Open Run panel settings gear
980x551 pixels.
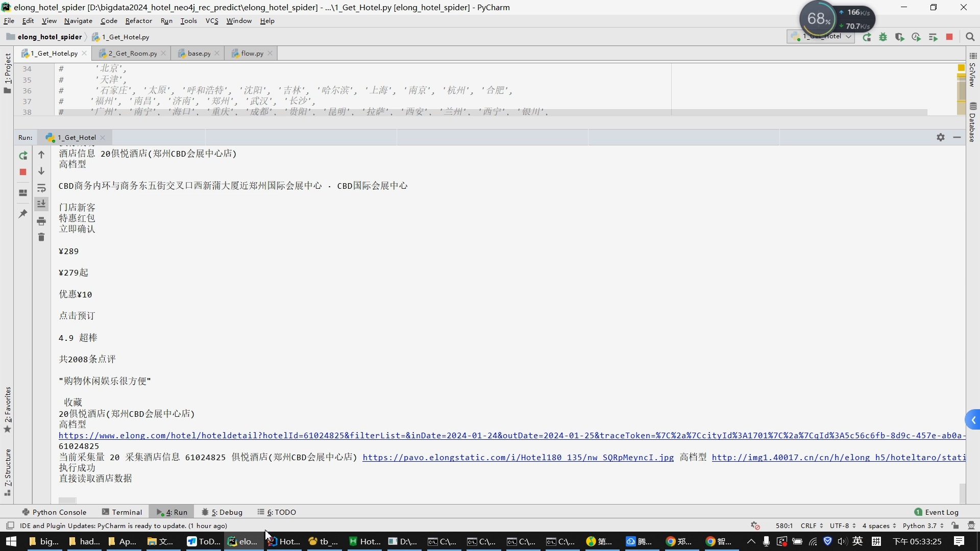[x=941, y=137]
